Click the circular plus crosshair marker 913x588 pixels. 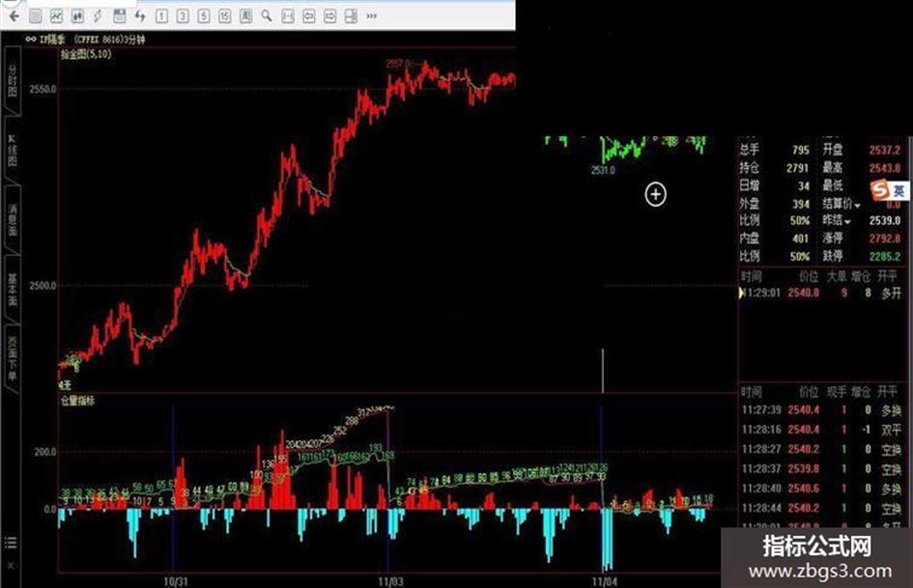coord(656,194)
